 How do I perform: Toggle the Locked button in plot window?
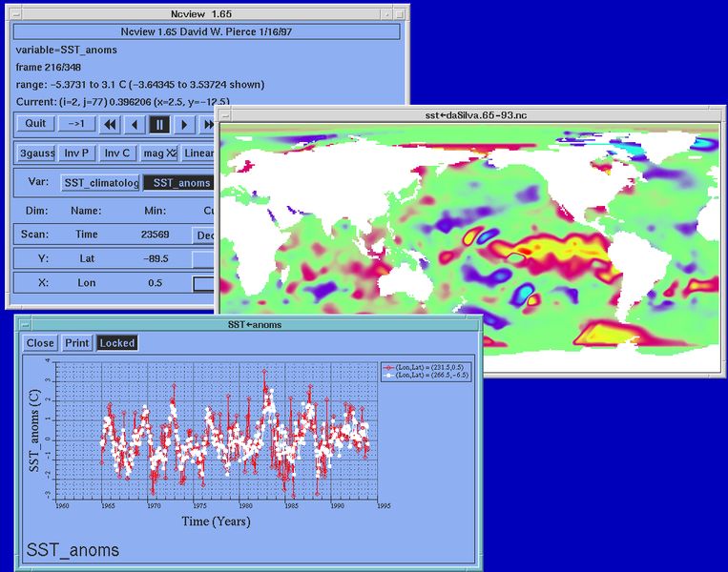tap(117, 343)
